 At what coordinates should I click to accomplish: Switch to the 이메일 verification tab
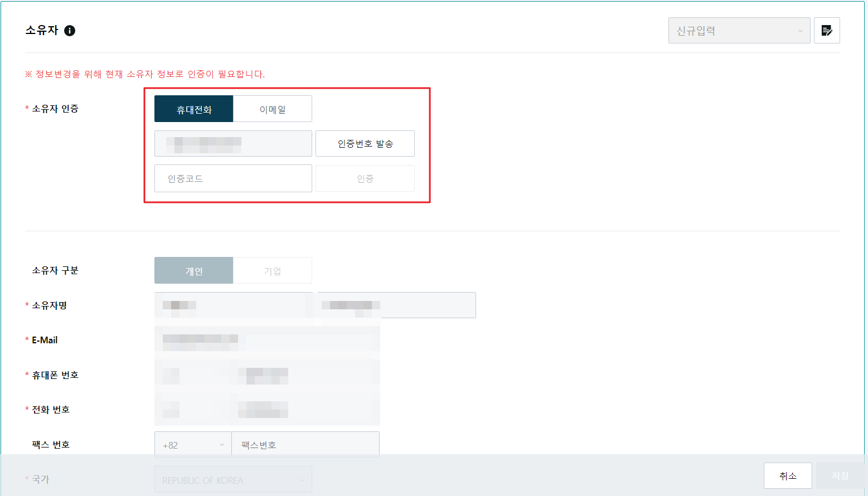click(x=273, y=109)
